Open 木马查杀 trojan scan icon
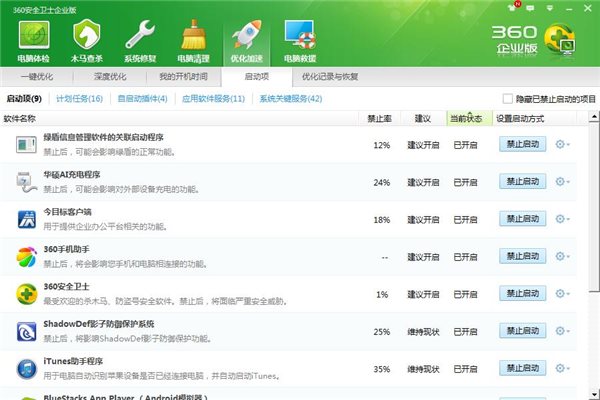 click(x=86, y=41)
